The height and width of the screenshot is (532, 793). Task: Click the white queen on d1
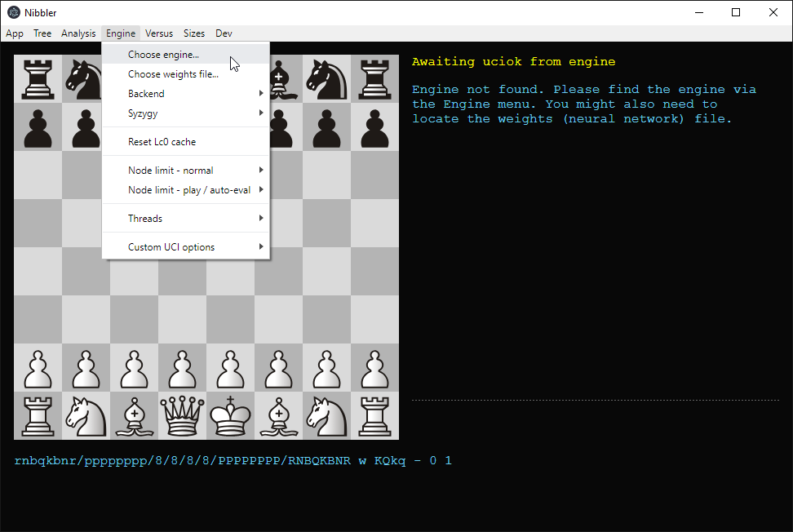[x=183, y=415]
